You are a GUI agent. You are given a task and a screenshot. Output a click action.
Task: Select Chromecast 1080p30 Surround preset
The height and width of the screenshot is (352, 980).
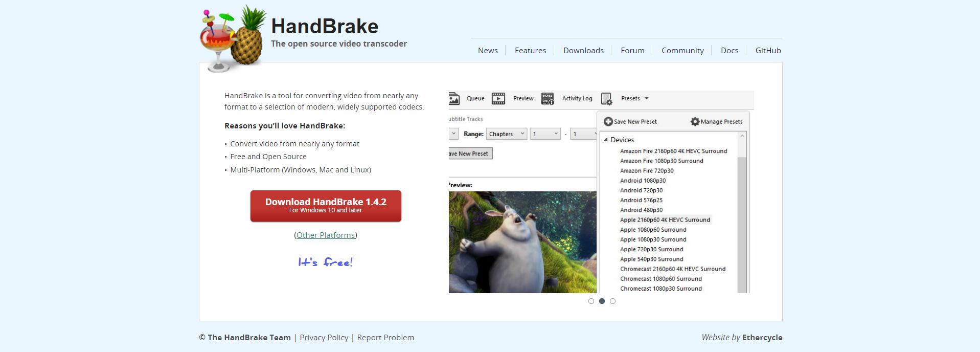[x=660, y=289]
